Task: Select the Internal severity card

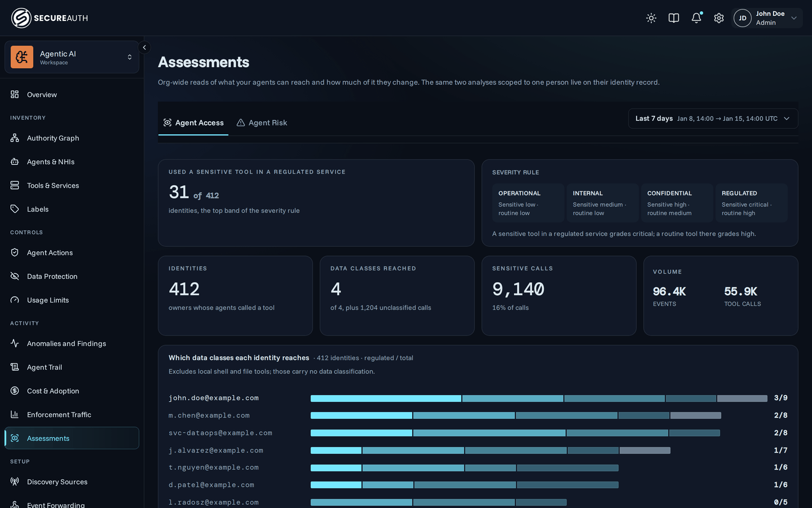Action: pos(602,203)
